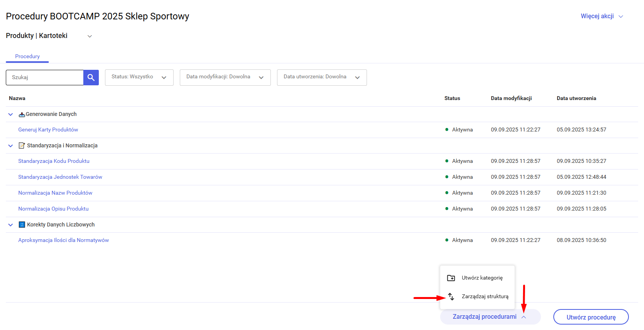Choose Zarządzaj strukturą from the menu
Screen dimensions: 644x330
pyautogui.click(x=485, y=297)
